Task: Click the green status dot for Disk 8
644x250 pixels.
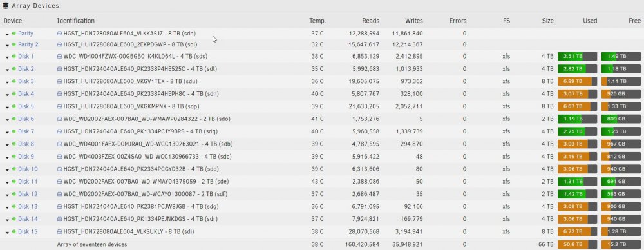Action: pos(14,144)
